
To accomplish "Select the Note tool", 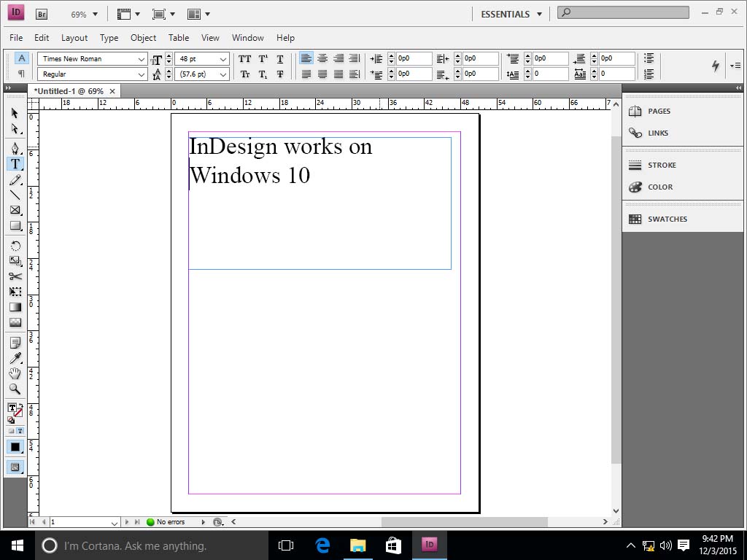I will tap(15, 343).
